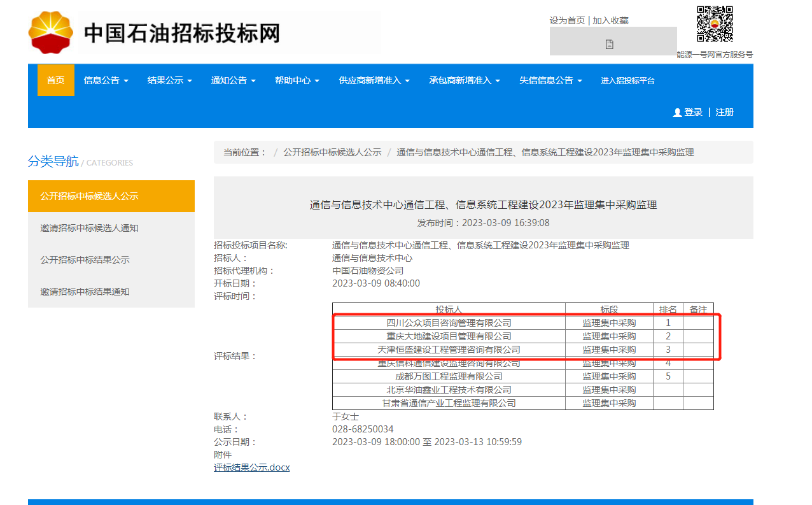Select 进入招投标平台 in navigation bar

click(627, 81)
